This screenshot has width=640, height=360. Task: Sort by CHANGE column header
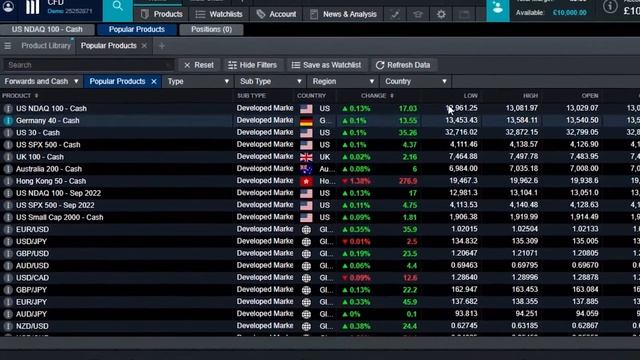[377, 96]
